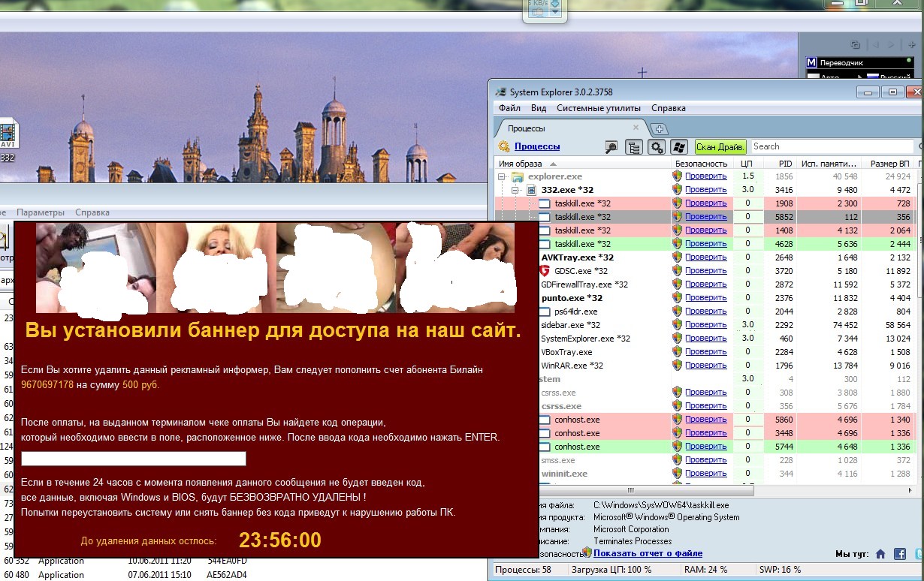The image size is (924, 581).
Task: Close the Процессы tab
Action: (636, 128)
